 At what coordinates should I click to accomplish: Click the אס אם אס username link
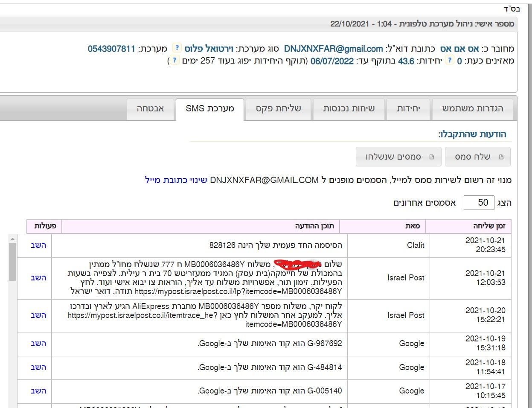(x=459, y=49)
